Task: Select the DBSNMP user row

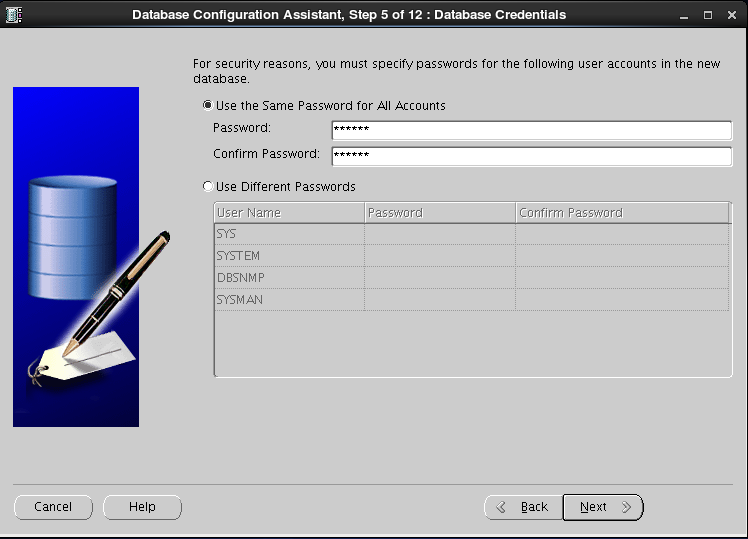Action: click(x=471, y=278)
